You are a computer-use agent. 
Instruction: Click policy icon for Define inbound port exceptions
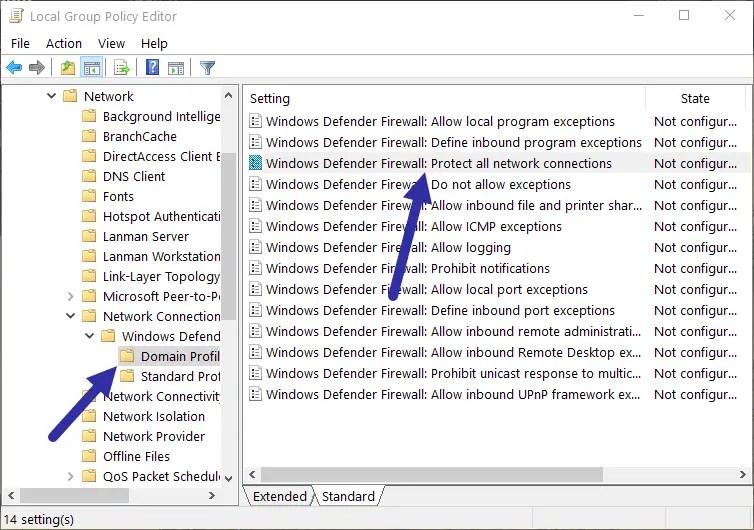255,310
